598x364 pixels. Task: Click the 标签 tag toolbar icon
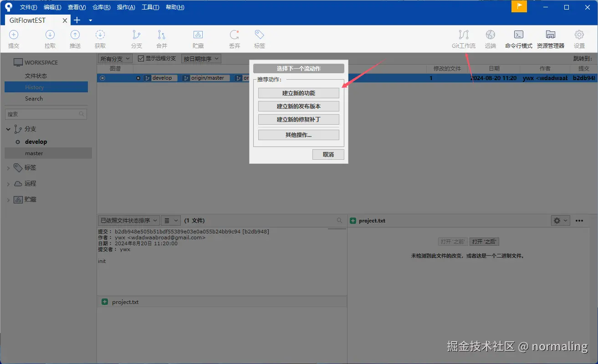(x=260, y=35)
